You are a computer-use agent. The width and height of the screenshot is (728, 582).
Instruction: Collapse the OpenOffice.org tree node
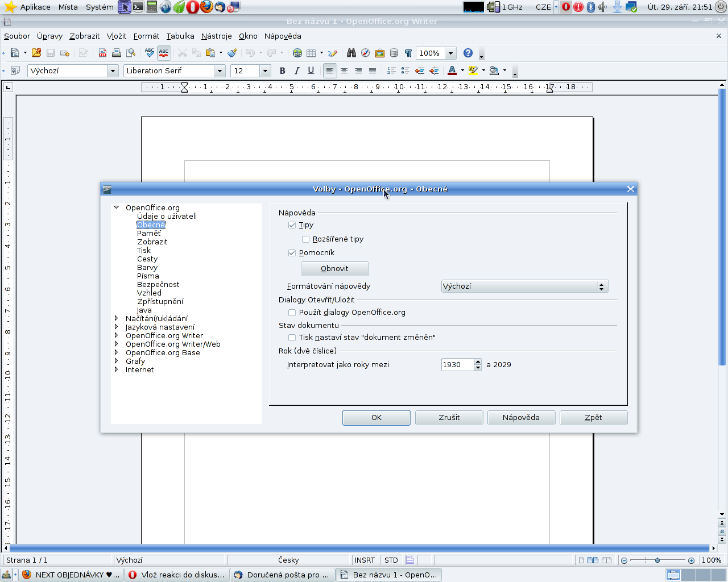coord(117,207)
